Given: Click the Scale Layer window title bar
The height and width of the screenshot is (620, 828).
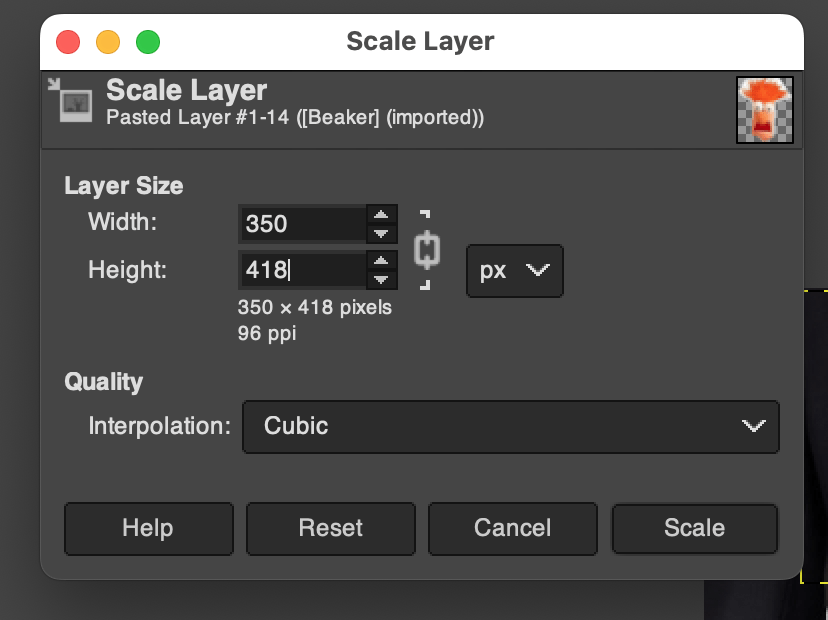Looking at the screenshot, I should coord(420,42).
